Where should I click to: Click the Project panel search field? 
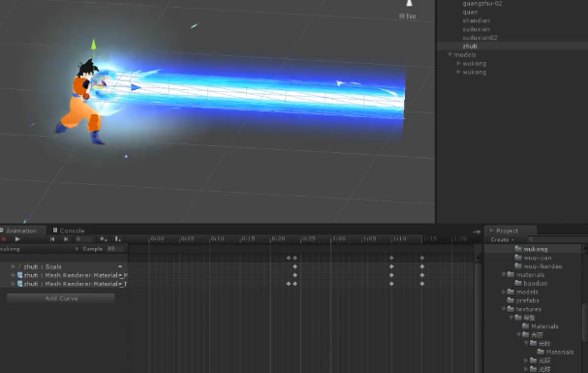click(x=557, y=240)
